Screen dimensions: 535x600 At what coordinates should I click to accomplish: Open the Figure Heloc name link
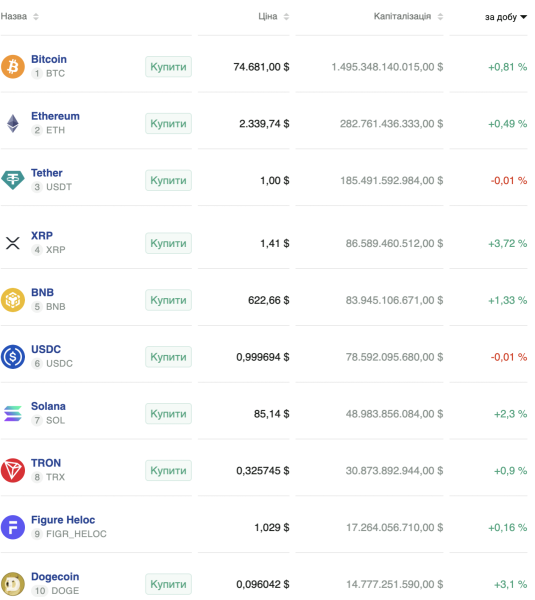tap(63, 520)
